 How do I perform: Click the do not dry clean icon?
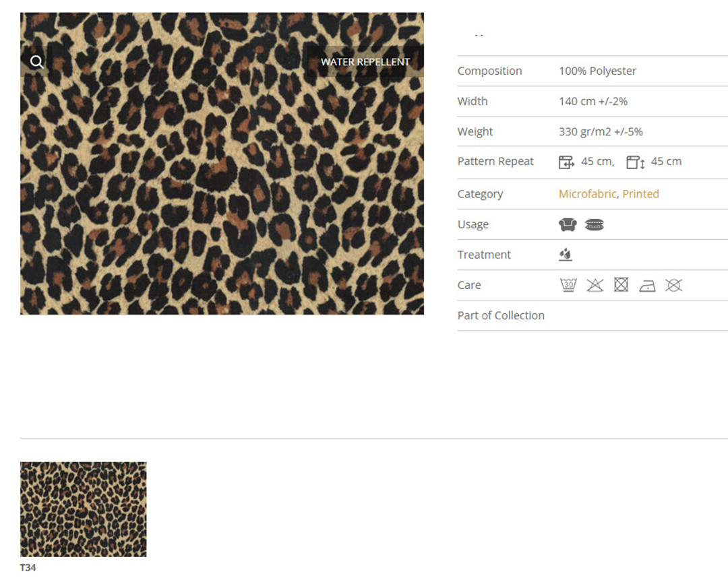673,285
